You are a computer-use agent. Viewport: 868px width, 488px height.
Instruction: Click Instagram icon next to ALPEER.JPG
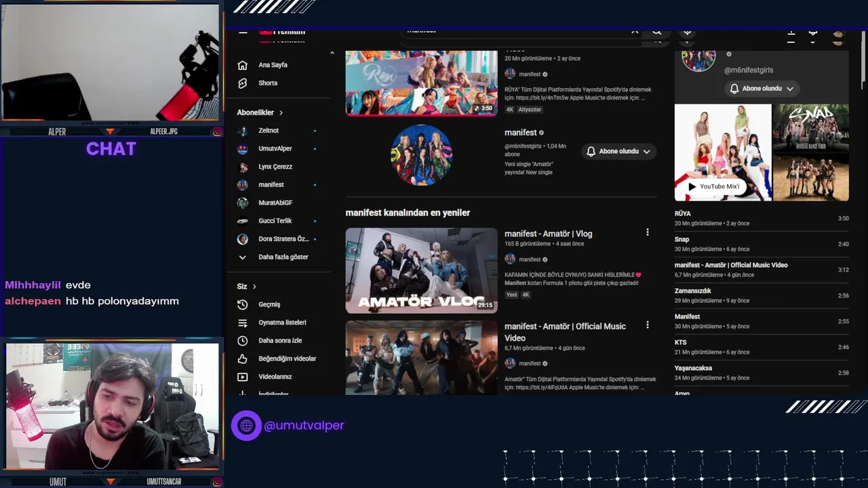217,131
